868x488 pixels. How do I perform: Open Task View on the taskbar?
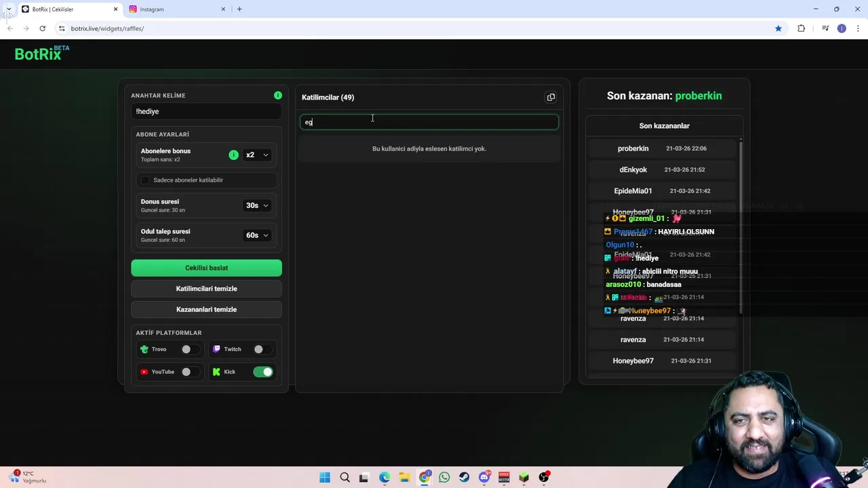click(x=364, y=478)
